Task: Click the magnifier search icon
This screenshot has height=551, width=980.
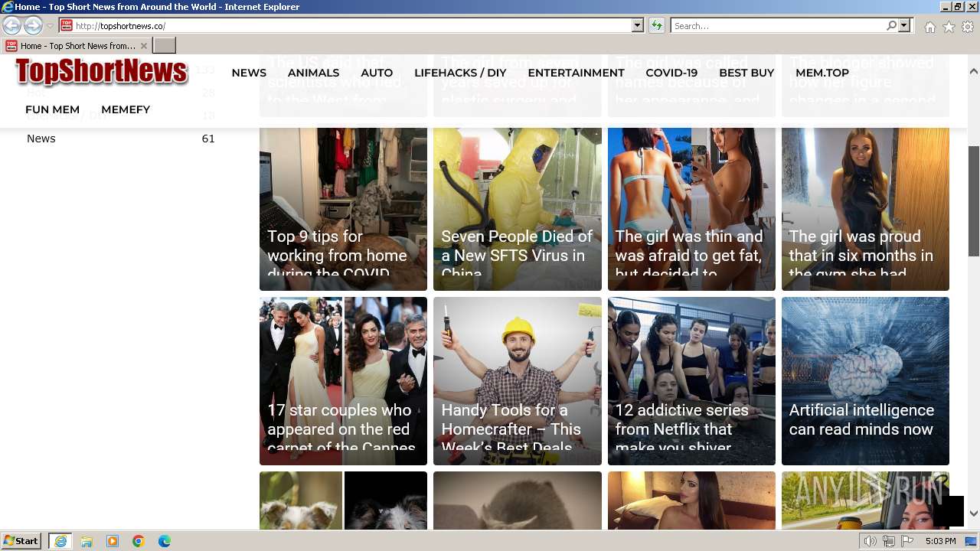Action: [x=891, y=26]
